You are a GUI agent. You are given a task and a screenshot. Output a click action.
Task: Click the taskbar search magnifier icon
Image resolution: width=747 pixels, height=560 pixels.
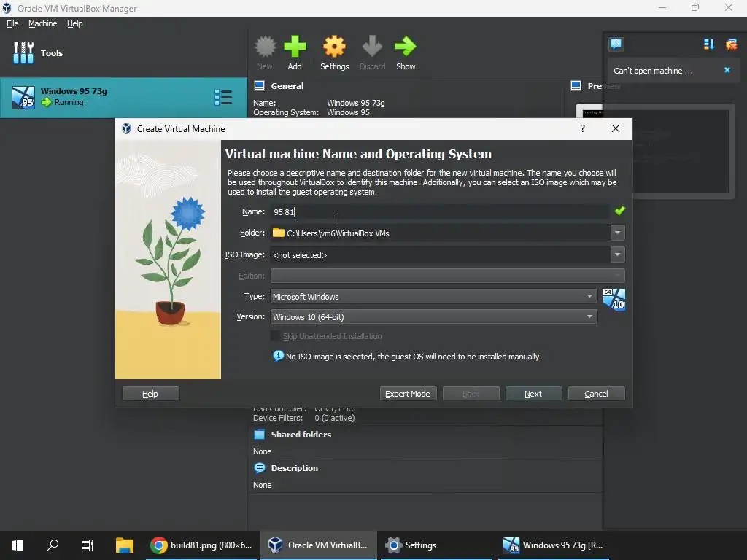[x=53, y=545]
